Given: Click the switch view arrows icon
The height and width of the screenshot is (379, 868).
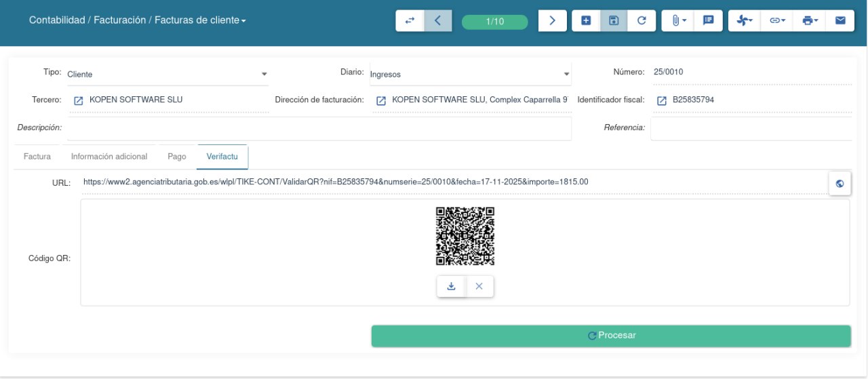Looking at the screenshot, I should [410, 21].
